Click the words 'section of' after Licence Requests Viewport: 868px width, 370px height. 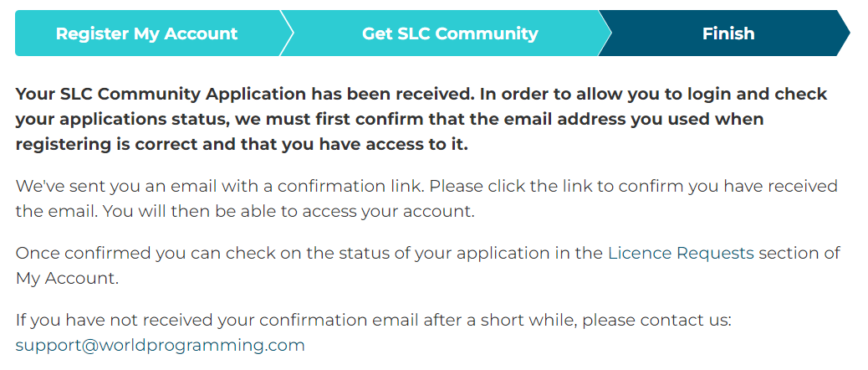pyautogui.click(x=799, y=253)
